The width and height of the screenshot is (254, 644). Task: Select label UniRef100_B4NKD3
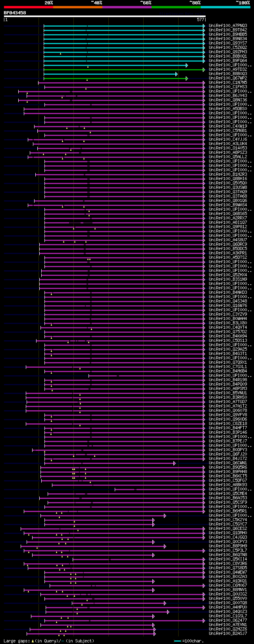(228, 292)
